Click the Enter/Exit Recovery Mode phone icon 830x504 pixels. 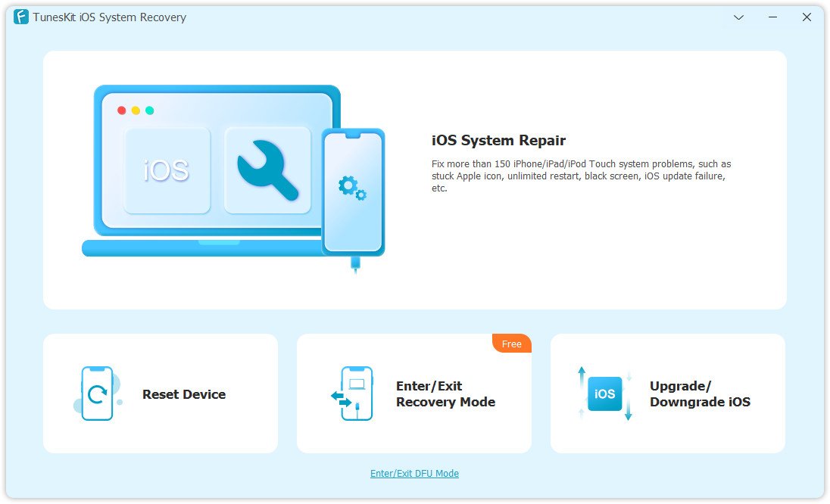tap(352, 394)
